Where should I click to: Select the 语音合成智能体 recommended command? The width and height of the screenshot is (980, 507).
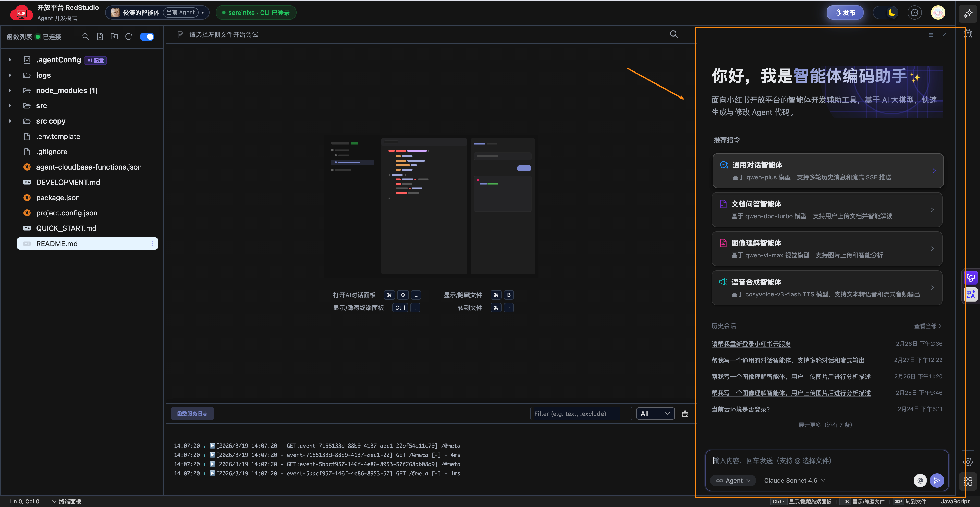point(827,288)
